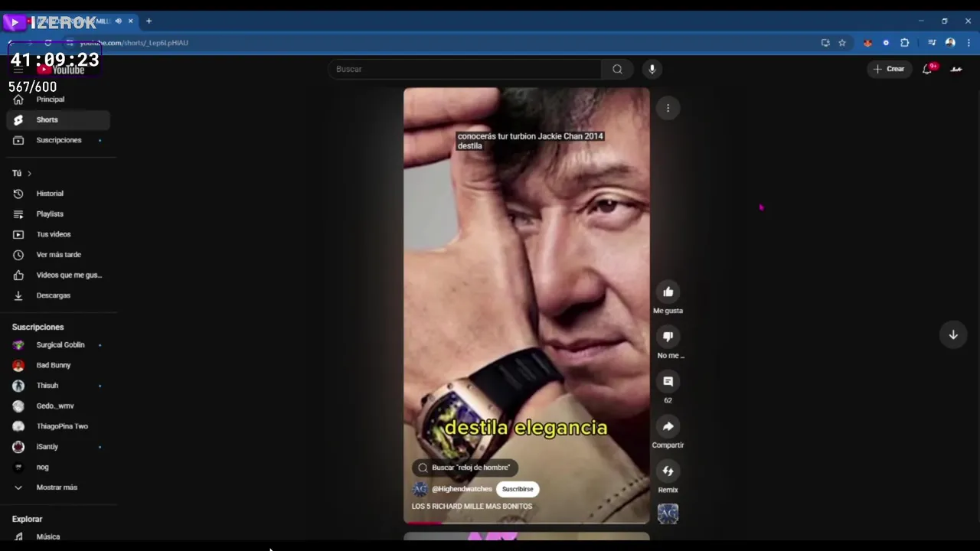Open ThiagoPina Two channel
Viewport: 980px width, 551px height.
pos(58,426)
